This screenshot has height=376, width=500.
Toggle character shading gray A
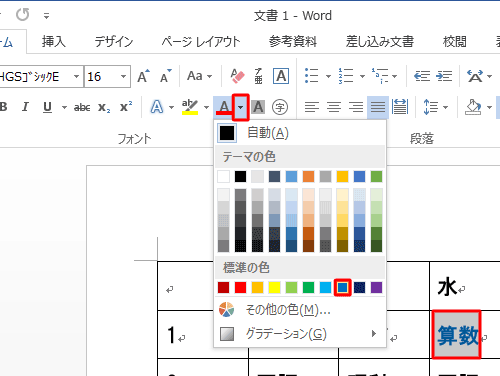click(x=258, y=107)
